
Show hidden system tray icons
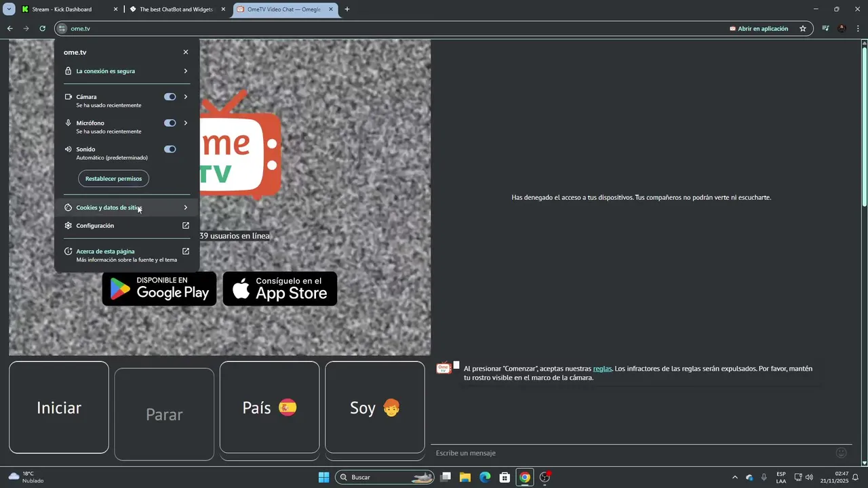735,477
